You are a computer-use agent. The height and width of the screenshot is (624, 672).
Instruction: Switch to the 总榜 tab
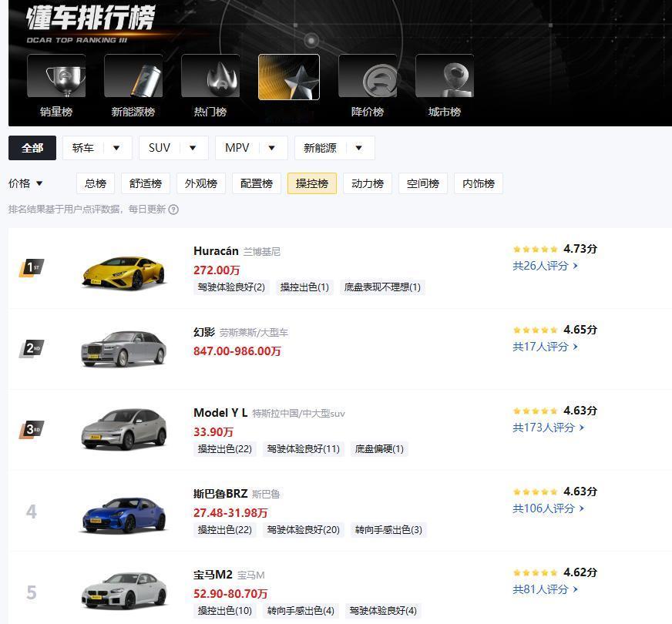pyautogui.click(x=96, y=183)
